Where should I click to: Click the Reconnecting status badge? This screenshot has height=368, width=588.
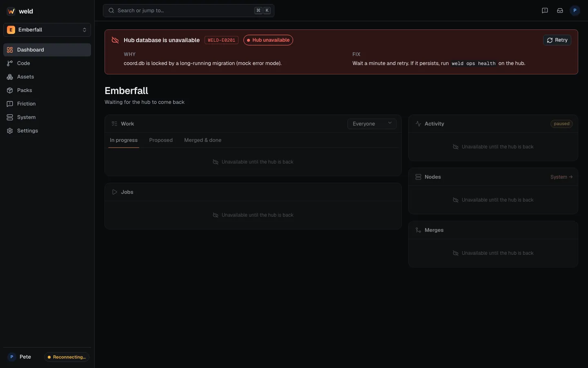[x=67, y=357]
